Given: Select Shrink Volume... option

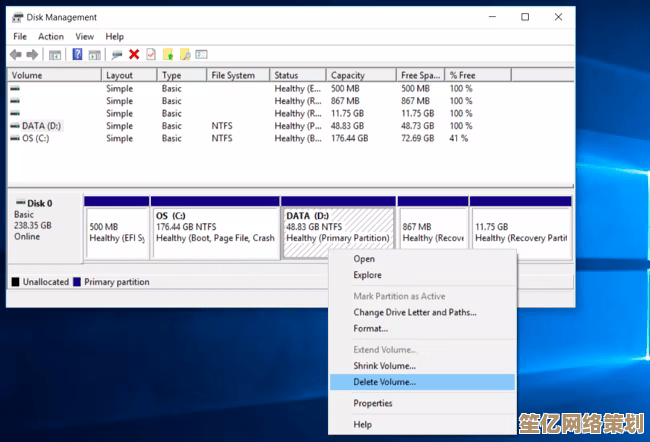Looking at the screenshot, I should click(x=422, y=366).
